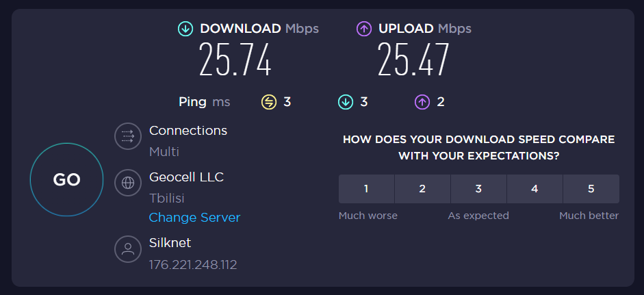This screenshot has height=295, width=644.
Task: Rate download speed as 1
Action: pyautogui.click(x=366, y=189)
